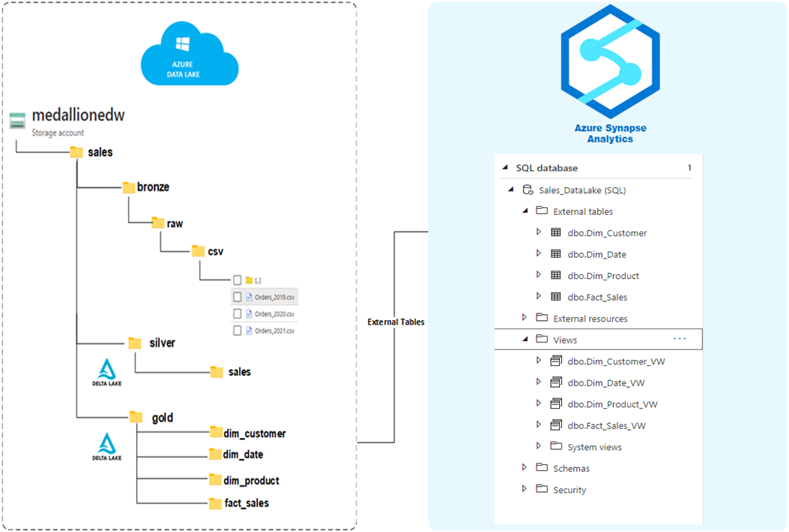Select the highlighted Orders_2019.csv file row
The image size is (789, 532).
point(277,297)
